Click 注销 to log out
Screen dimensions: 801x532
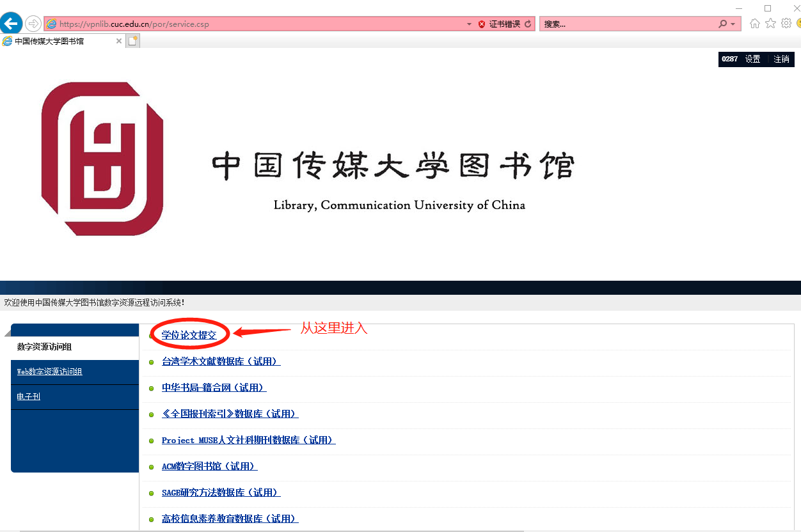[x=781, y=59]
